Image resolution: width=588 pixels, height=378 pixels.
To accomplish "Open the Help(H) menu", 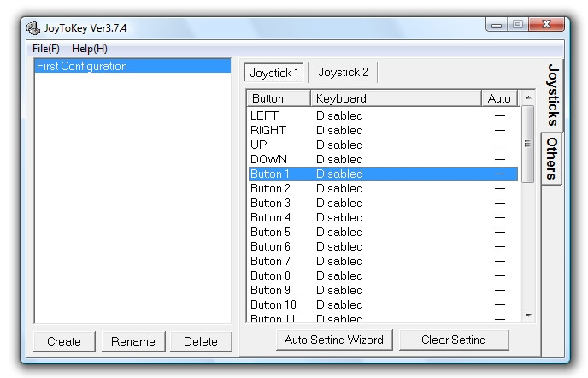I will pyautogui.click(x=90, y=49).
